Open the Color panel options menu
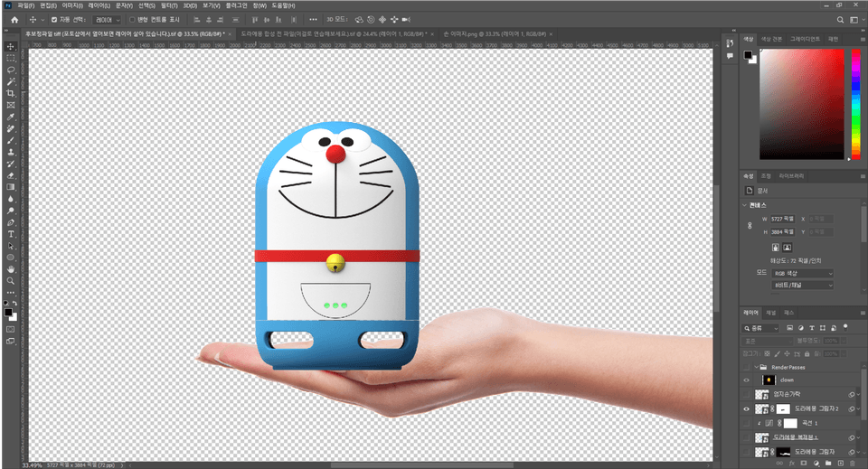The height and width of the screenshot is (469, 868). point(863,39)
